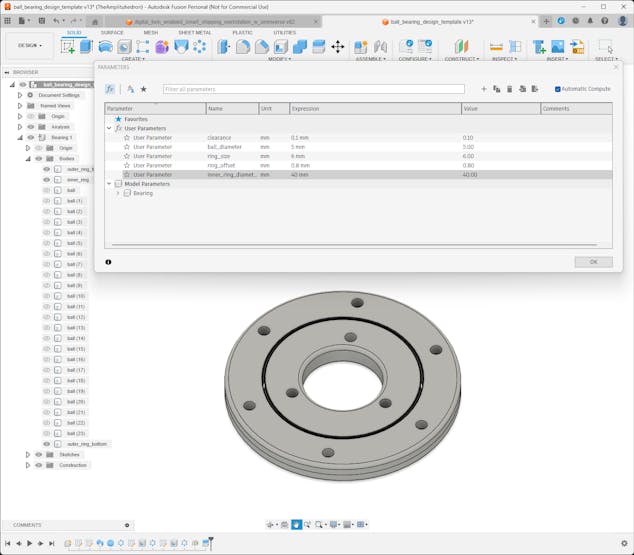Click timeline play button
Screen dimensions: 634x555
tap(29, 543)
